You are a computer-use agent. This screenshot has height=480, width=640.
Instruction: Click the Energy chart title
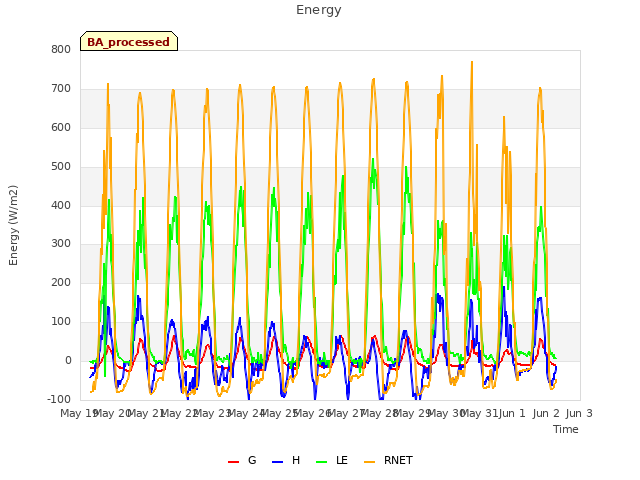pos(319,10)
